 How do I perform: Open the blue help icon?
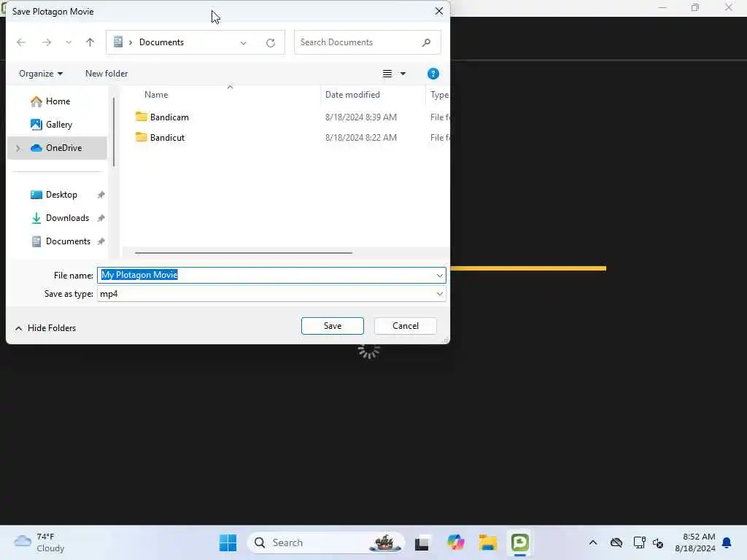pos(433,74)
